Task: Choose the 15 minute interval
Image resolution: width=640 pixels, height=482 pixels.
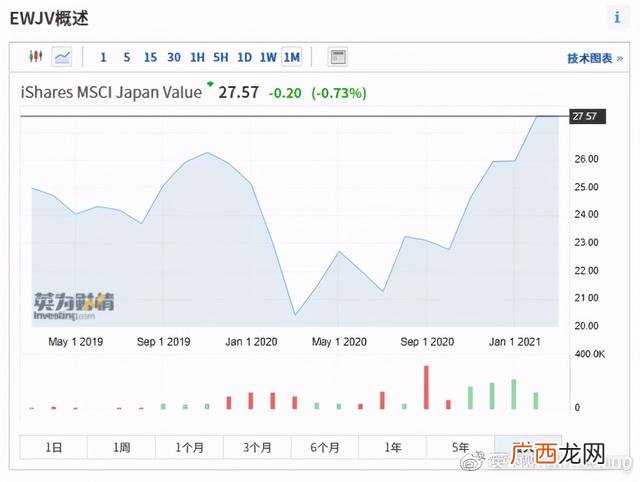Action: pos(150,57)
